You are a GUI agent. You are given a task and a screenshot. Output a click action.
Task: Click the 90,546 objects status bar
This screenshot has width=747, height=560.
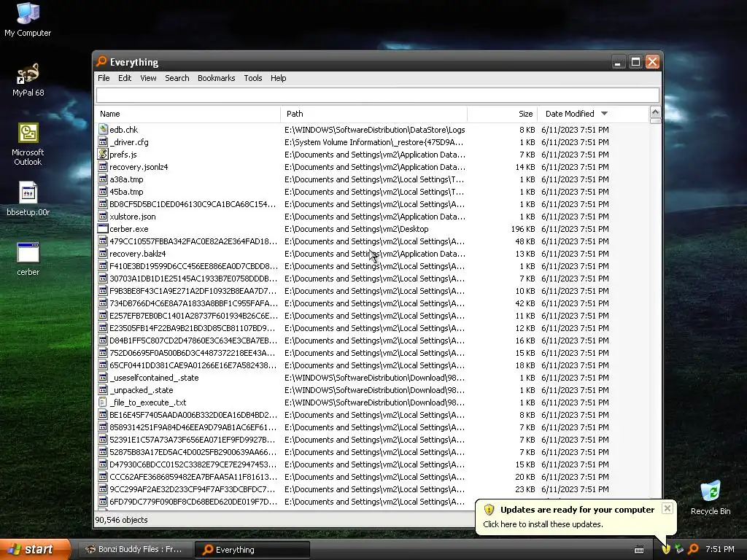tap(122, 520)
